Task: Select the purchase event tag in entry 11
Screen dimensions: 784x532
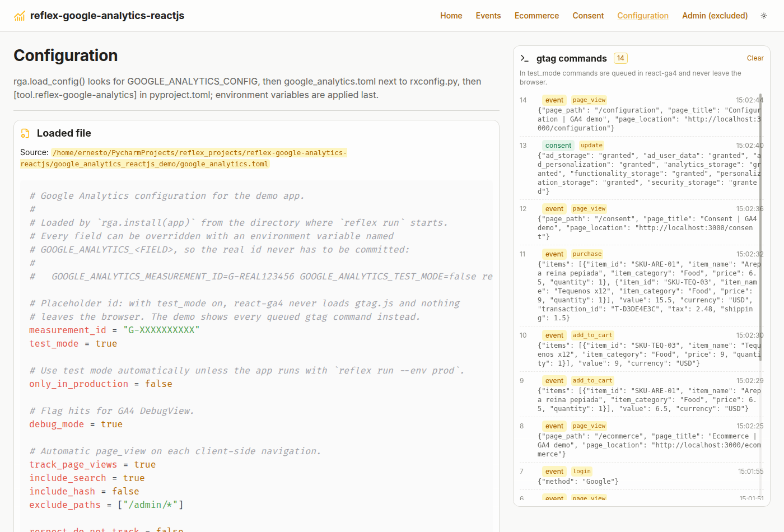Action: [587, 254]
